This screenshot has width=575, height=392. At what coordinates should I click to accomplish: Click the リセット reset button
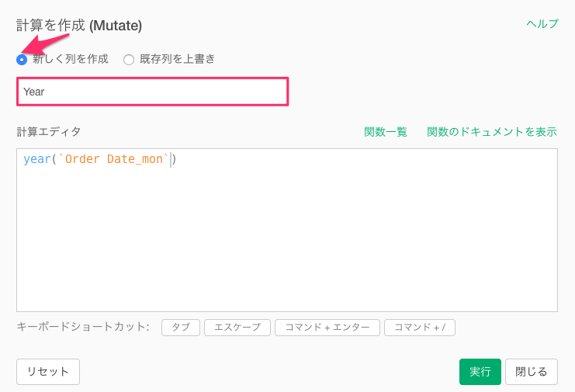[x=48, y=372]
